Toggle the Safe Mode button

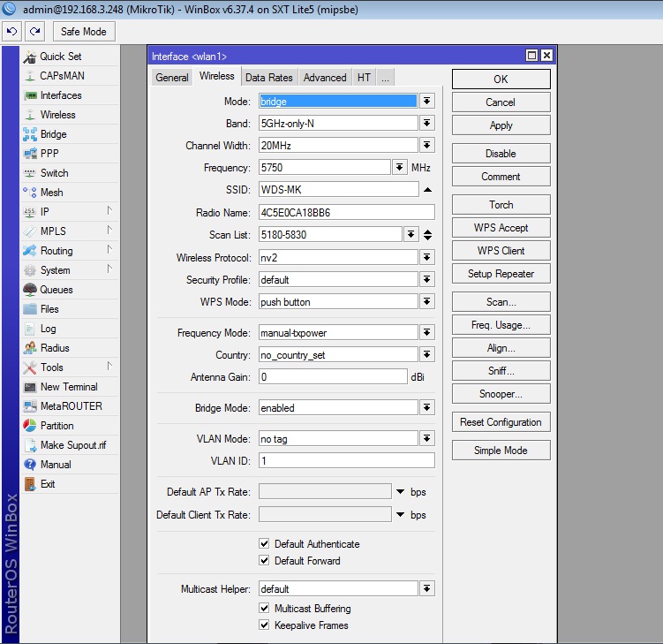(84, 32)
